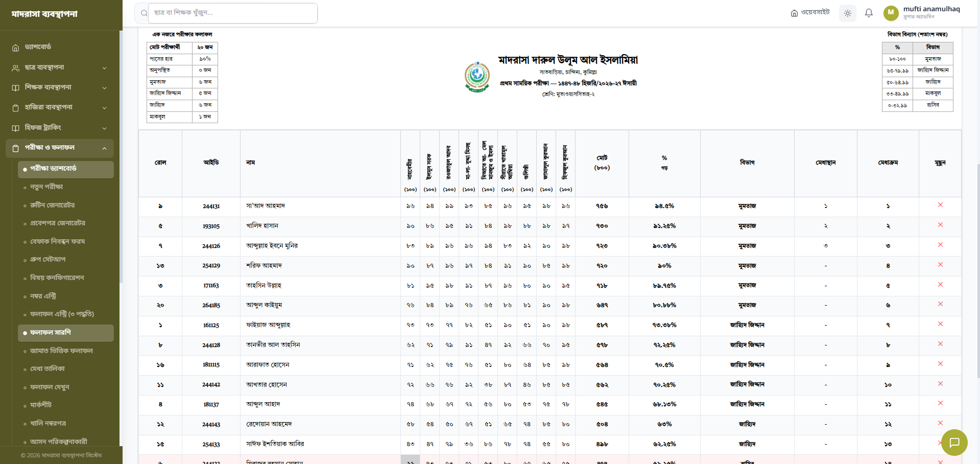The image size is (980, 464).
Task: Expand the হিফজ ট্র্যাকিং chevron
Action: click(x=104, y=128)
